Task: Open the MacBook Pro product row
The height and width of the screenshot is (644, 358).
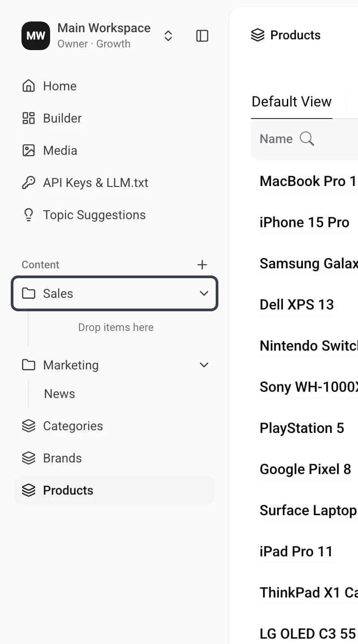Action: (308, 181)
